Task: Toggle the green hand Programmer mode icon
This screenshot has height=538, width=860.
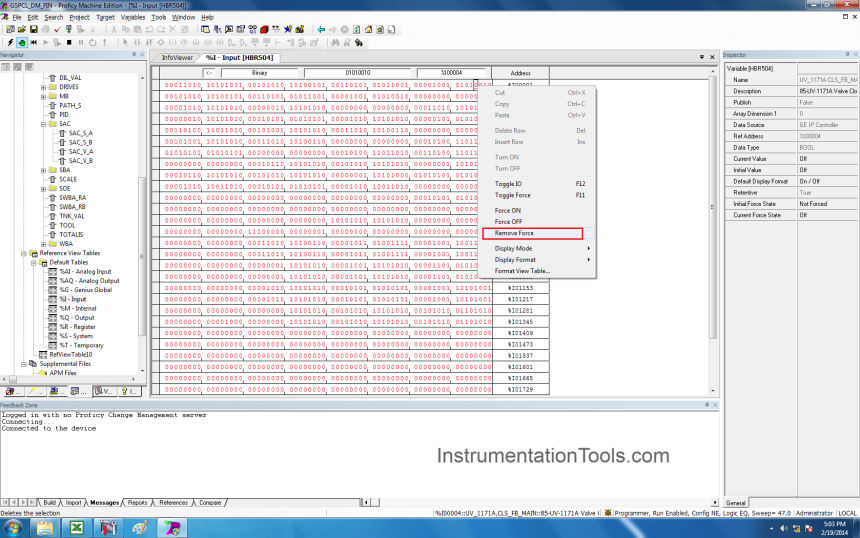Action: pyautogui.click(x=22, y=42)
